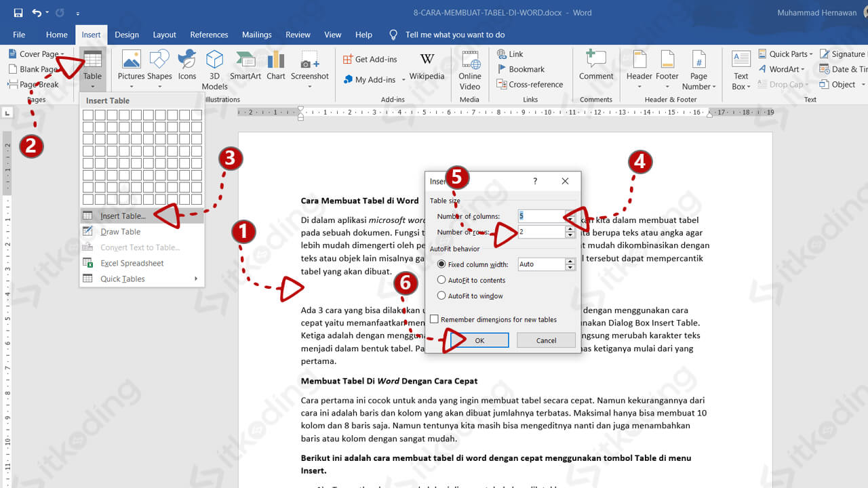Choose Excel Spreadsheet menu entry
Screen dimensions: 868x488
pos(142,263)
